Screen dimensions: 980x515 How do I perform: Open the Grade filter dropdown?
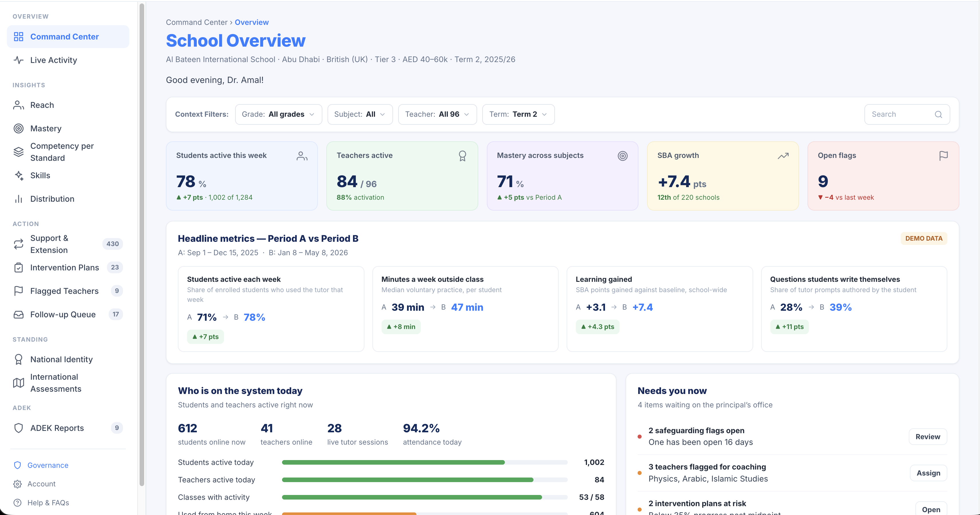click(279, 114)
